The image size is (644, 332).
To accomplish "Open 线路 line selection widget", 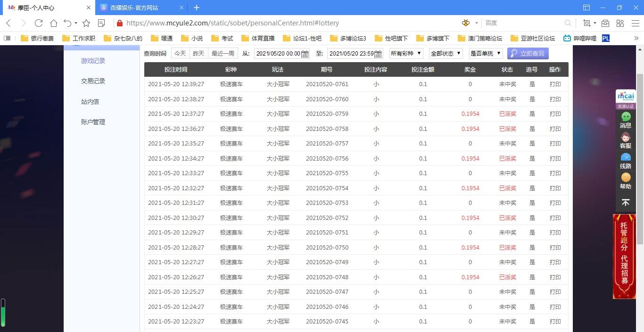I will [626, 161].
